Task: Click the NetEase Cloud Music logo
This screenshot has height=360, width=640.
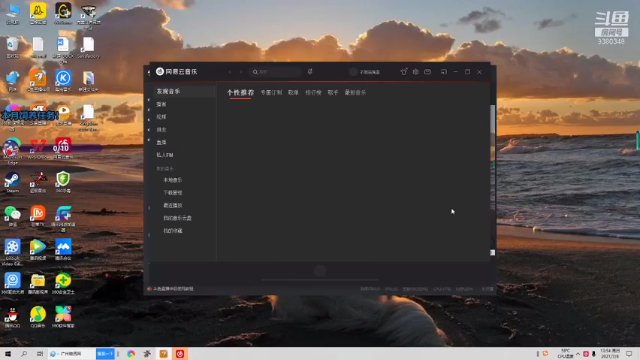Action: coord(176,71)
